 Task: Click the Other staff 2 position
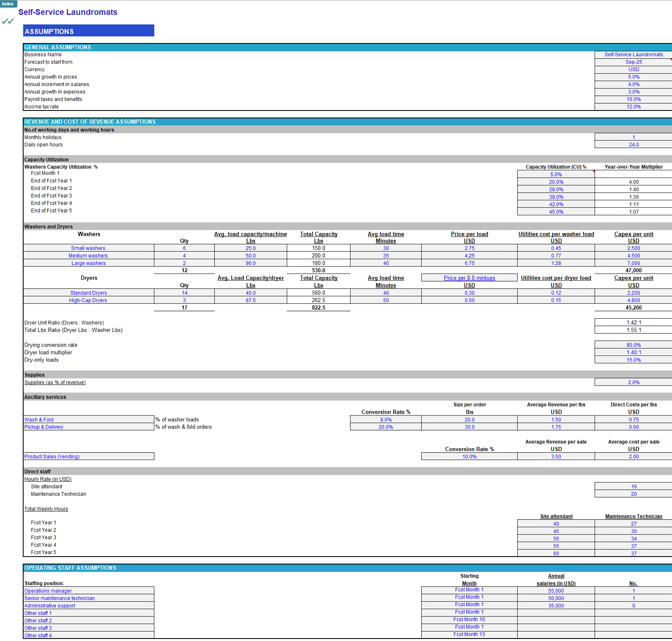coord(89,621)
